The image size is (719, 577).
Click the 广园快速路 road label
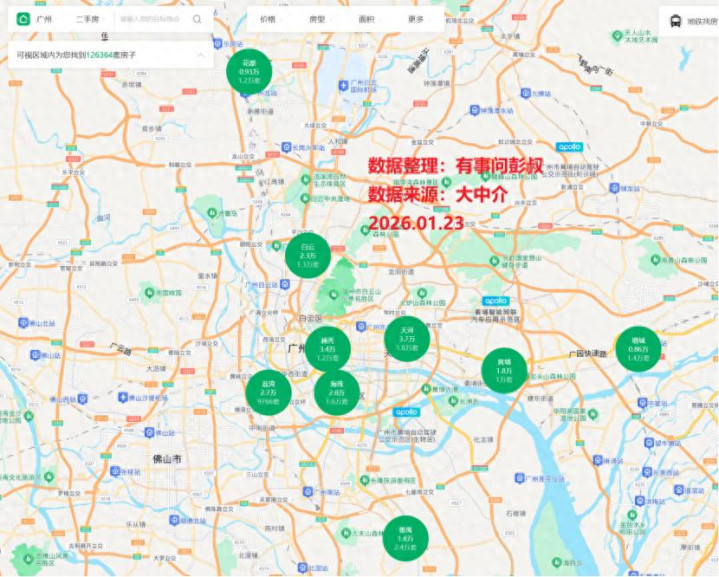pyautogui.click(x=587, y=354)
